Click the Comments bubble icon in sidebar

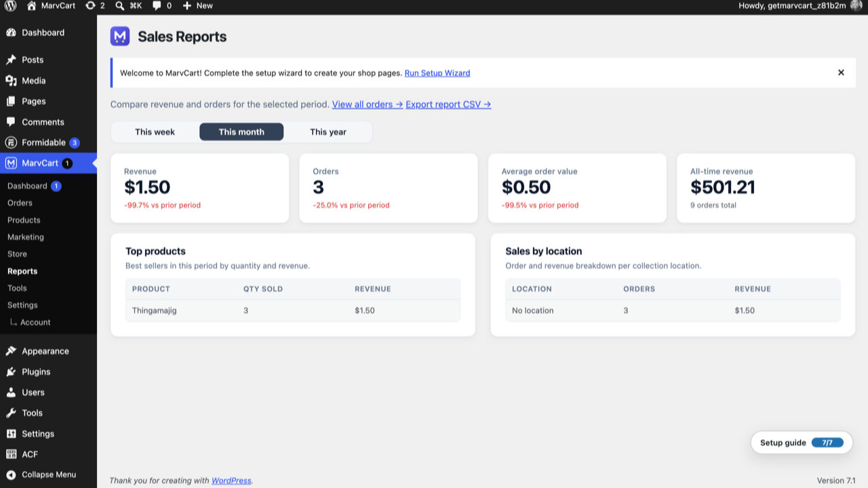click(11, 122)
